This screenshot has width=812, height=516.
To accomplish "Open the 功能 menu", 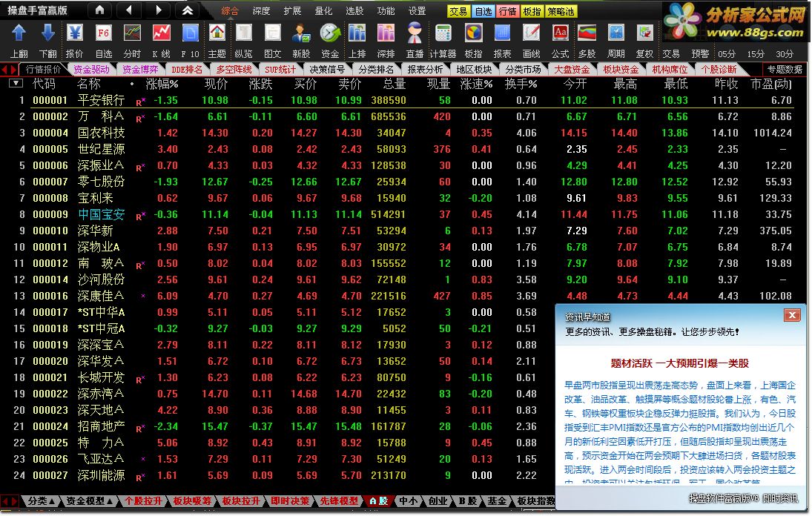I will point(386,11).
